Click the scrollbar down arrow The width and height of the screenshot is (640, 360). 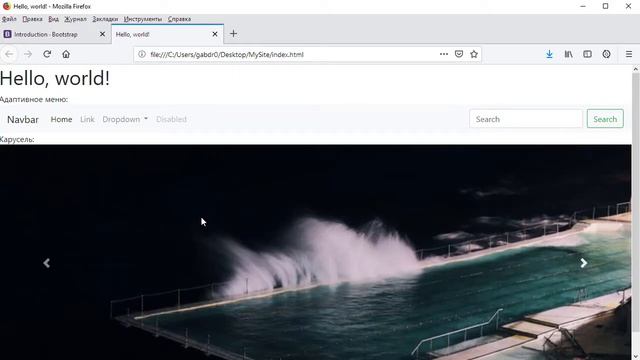(636, 356)
